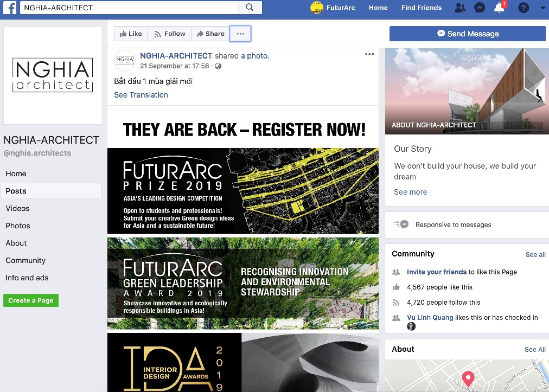Image resolution: width=549 pixels, height=392 pixels.
Task: Click the search magnifier icon
Action: [x=250, y=8]
